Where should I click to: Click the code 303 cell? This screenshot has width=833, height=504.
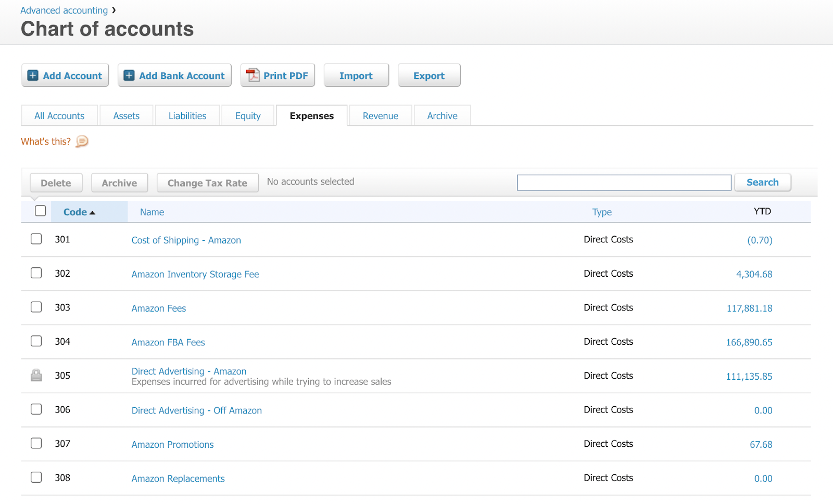tap(62, 307)
